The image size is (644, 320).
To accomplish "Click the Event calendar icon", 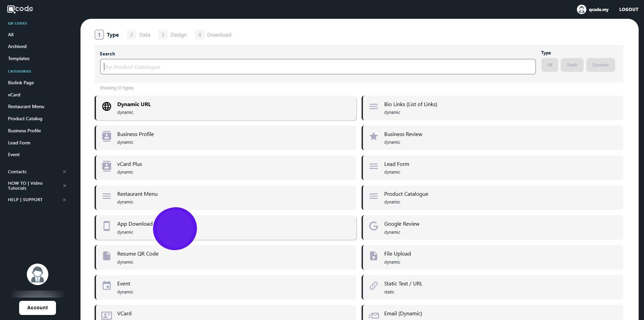I will tap(107, 286).
